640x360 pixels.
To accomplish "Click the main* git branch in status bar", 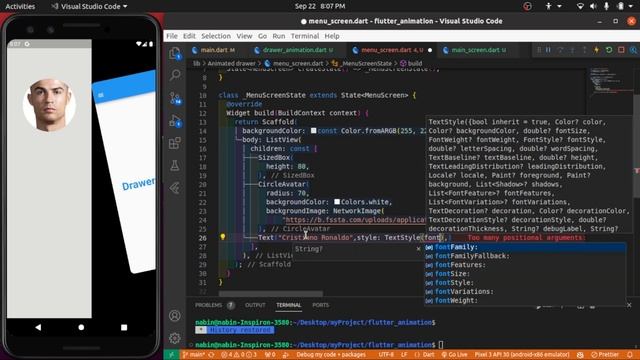I will pyautogui.click(x=194, y=355).
